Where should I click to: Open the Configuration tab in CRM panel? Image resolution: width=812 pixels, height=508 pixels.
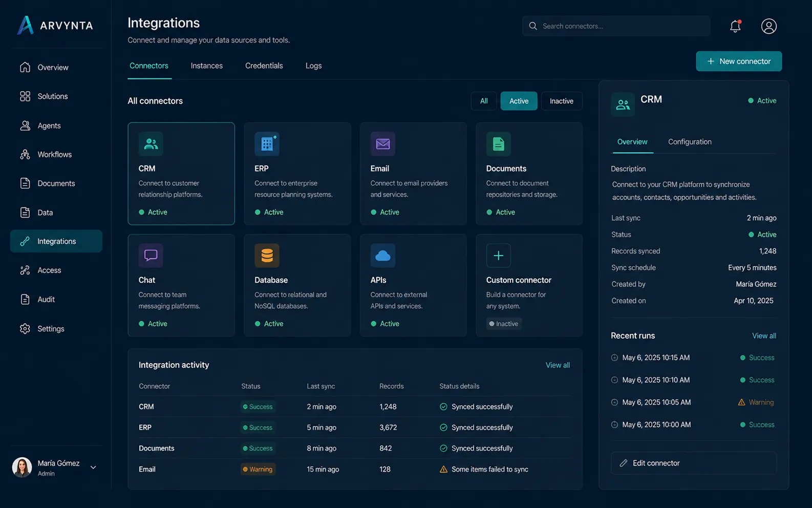(x=690, y=142)
